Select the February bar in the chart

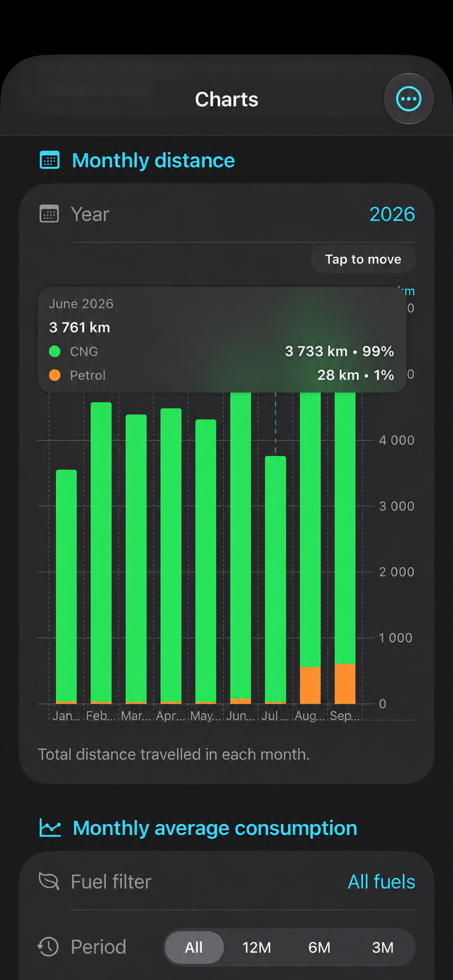(101, 553)
